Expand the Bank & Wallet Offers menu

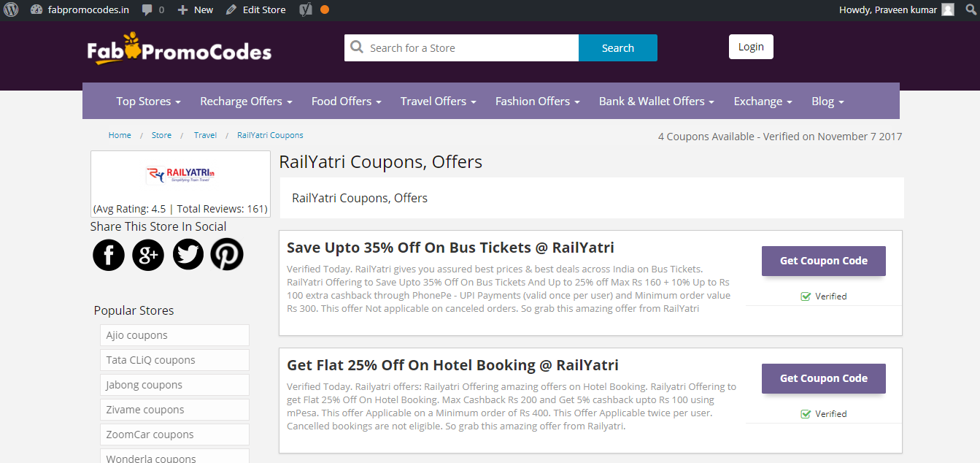click(x=657, y=101)
